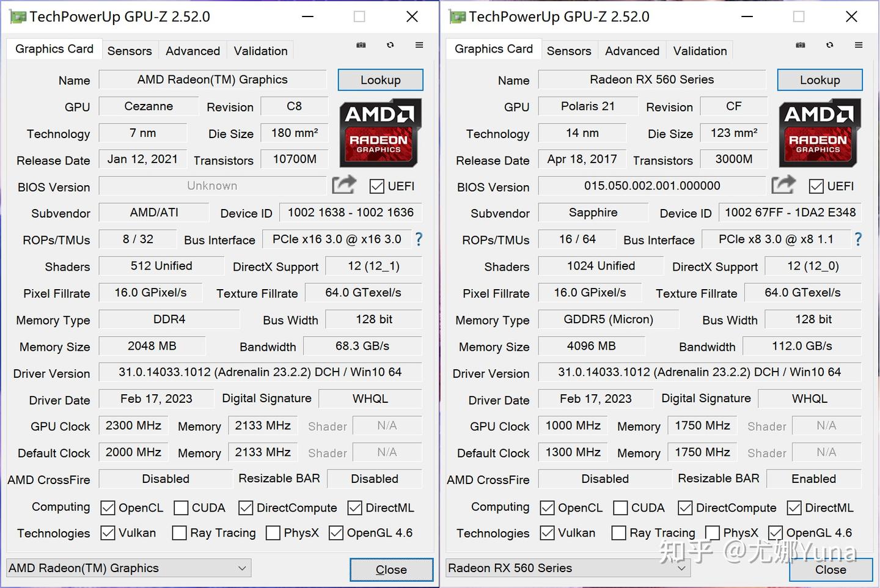Click the GPU-Z title bar icon of the Cezanne window
The width and height of the screenshot is (880, 588).
[18, 17]
